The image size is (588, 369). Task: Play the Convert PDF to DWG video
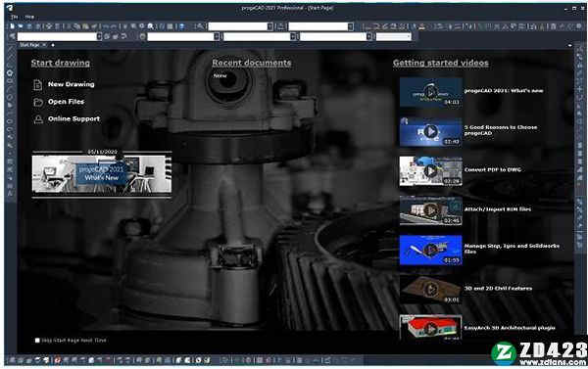[430, 171]
